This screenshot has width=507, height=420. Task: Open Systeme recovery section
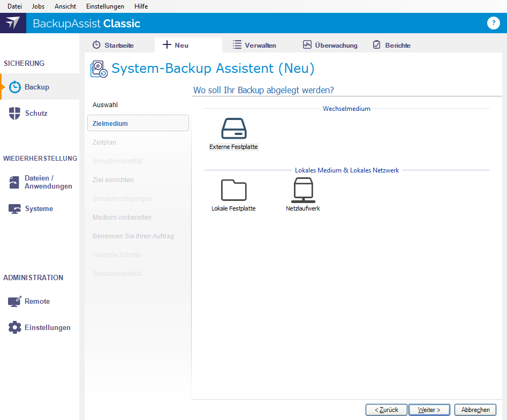tap(39, 209)
